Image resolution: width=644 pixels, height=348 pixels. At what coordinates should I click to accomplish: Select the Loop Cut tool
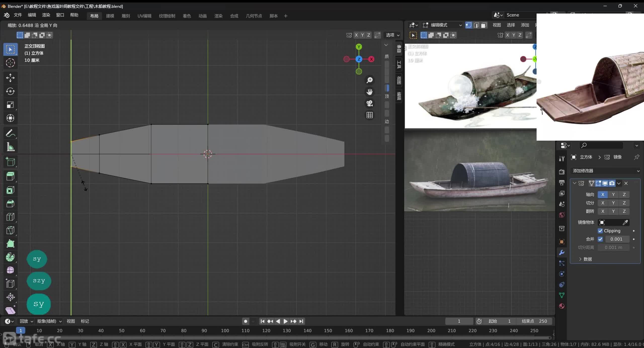coord(10,217)
